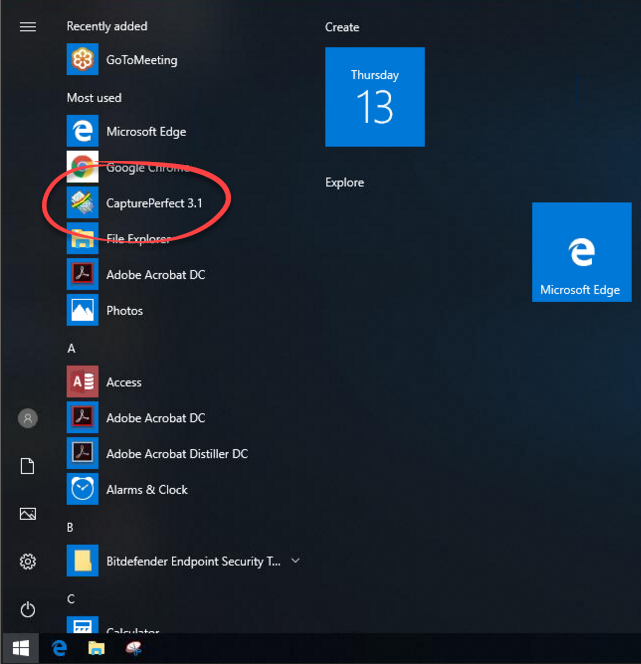Open Access database app
641x664 pixels.
[x=123, y=382]
